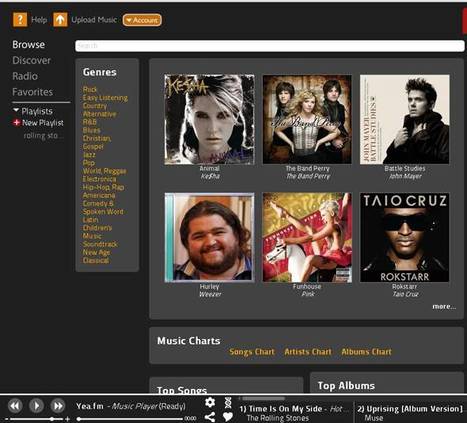Image resolution: width=467 pixels, height=423 pixels.
Task: Click the Help text link
Action: [39, 20]
